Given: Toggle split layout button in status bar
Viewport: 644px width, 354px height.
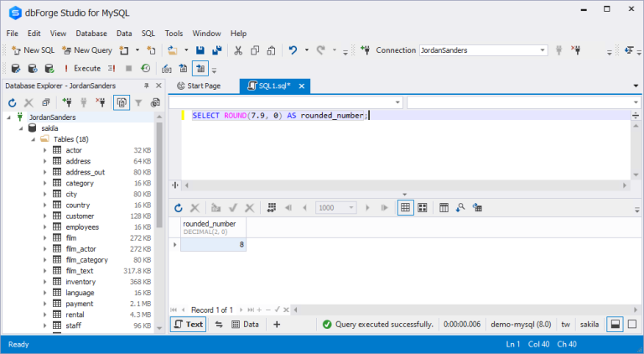Looking at the screenshot, I should coord(615,325).
